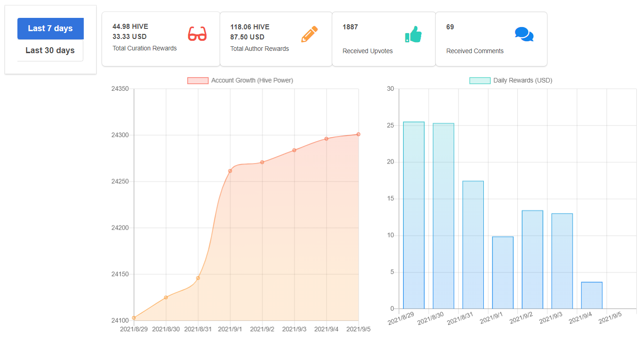Click the glasses curation rewards icon
The height and width of the screenshot is (346, 644).
[197, 34]
